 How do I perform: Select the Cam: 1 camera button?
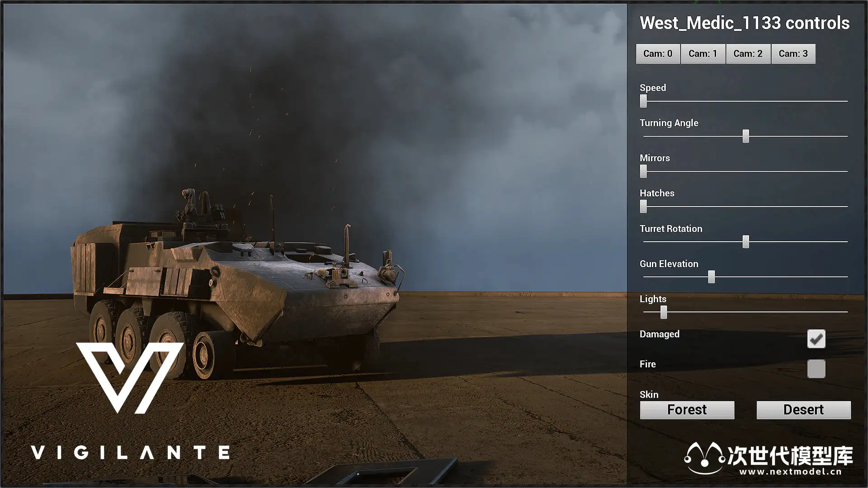pos(703,54)
